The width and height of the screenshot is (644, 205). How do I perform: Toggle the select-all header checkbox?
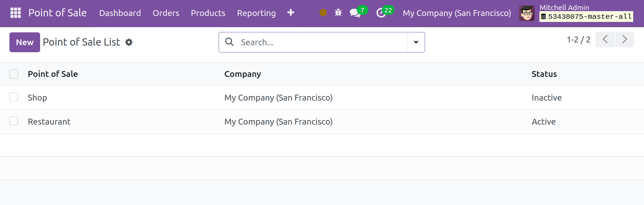(14, 74)
